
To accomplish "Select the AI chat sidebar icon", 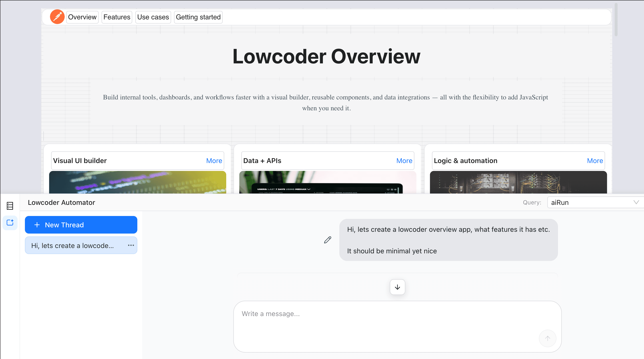I will (10, 222).
